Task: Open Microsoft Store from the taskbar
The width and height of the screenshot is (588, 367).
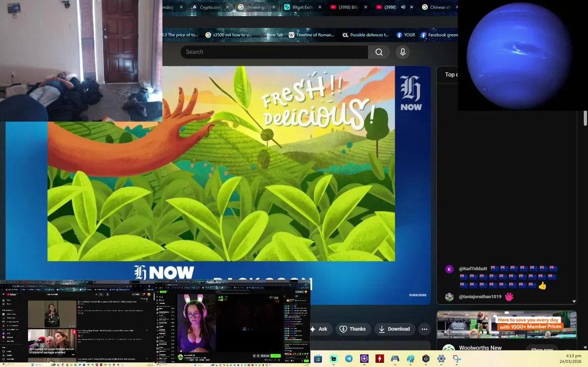Action: [x=317, y=359]
